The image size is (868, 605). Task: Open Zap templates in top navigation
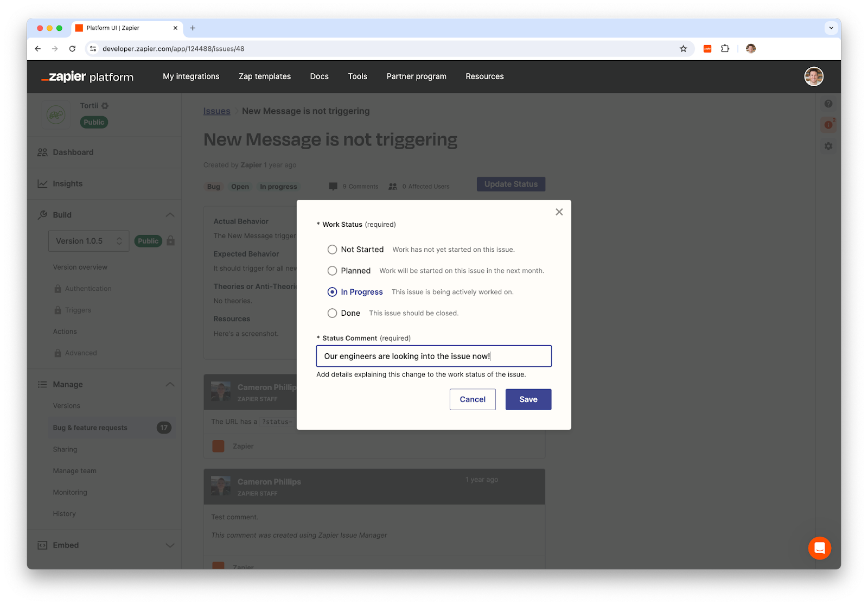tap(265, 77)
